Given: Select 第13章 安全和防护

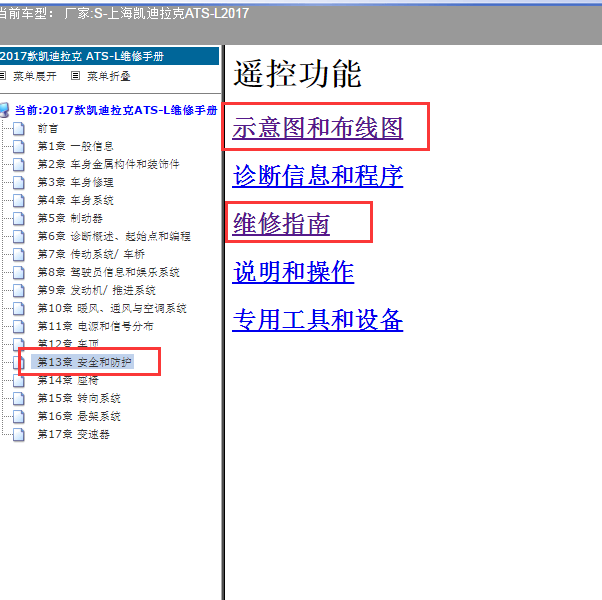Looking at the screenshot, I should pos(84,362).
